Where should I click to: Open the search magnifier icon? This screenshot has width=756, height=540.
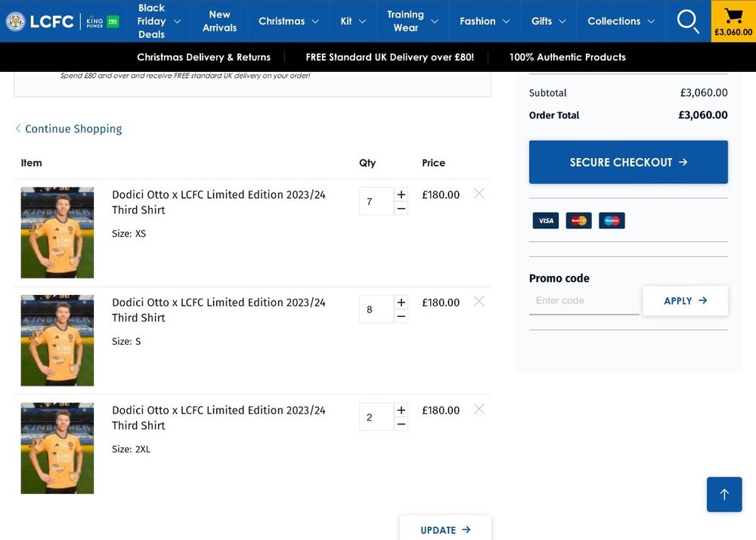(x=687, y=21)
